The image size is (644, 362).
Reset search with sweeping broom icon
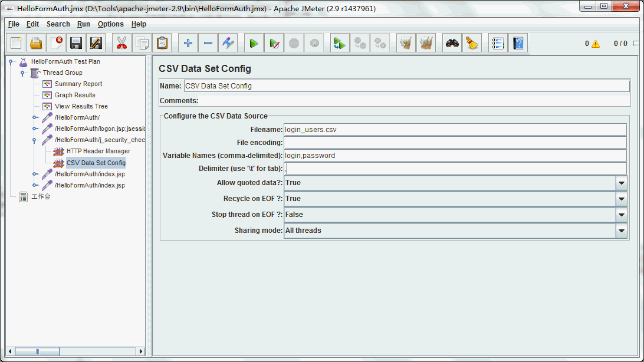(472, 43)
